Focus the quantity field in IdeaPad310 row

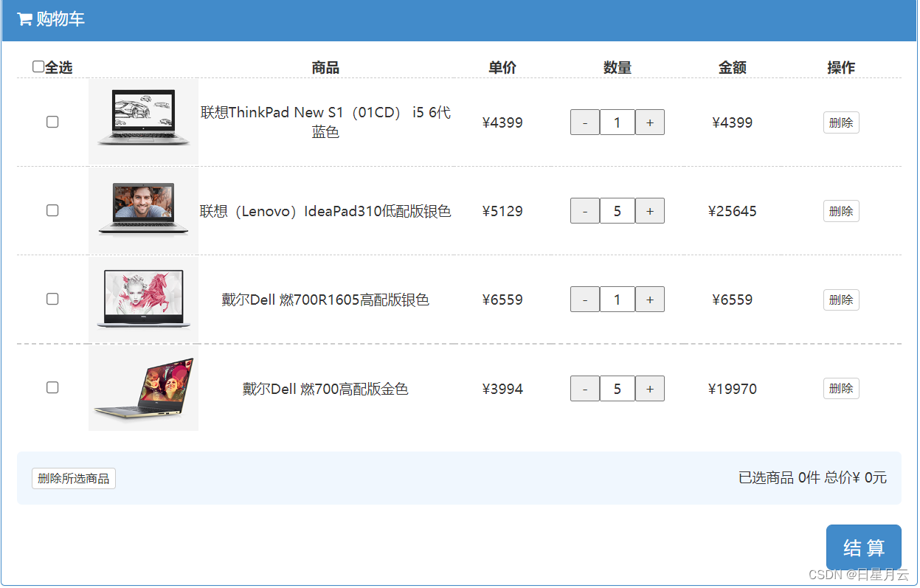coord(618,211)
